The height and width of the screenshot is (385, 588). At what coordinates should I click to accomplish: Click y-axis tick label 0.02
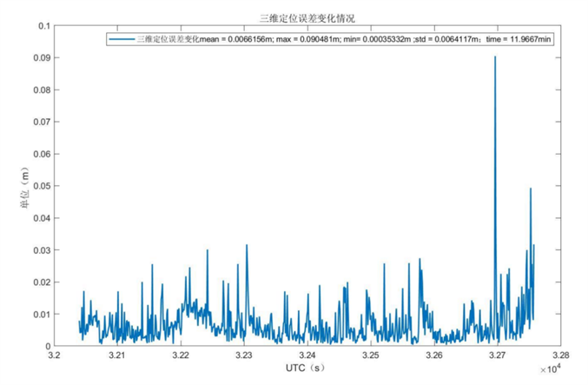pyautogui.click(x=39, y=282)
